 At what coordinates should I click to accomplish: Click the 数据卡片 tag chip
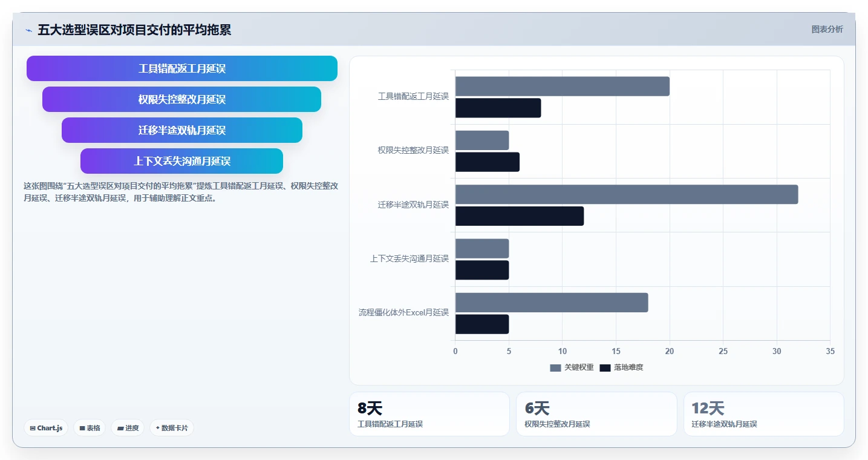[x=172, y=428]
